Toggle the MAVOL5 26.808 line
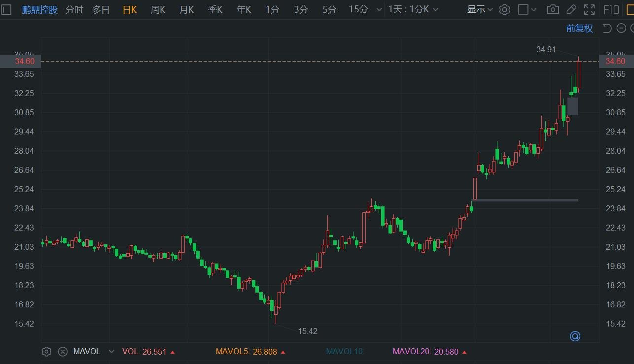This screenshot has height=364, width=634. tap(250, 352)
